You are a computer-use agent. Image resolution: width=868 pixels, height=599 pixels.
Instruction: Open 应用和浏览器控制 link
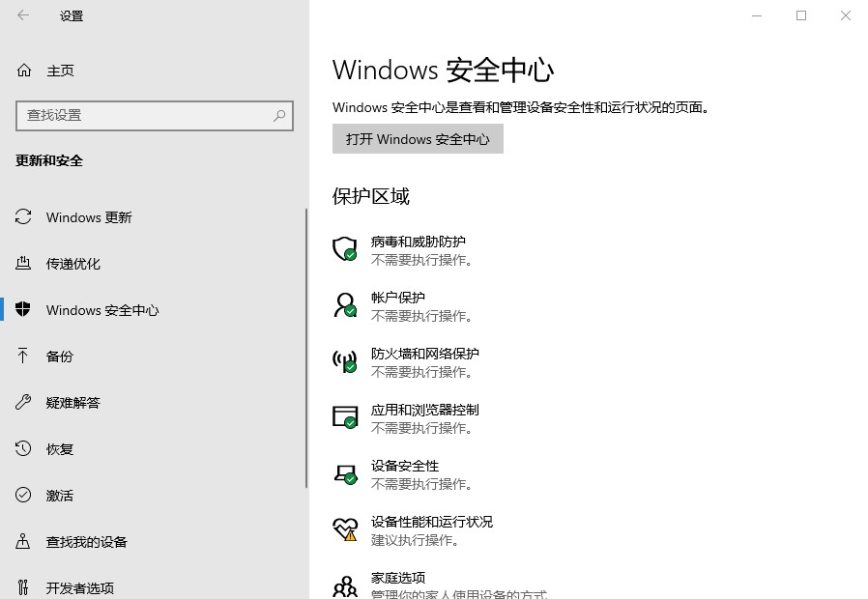[x=424, y=410]
